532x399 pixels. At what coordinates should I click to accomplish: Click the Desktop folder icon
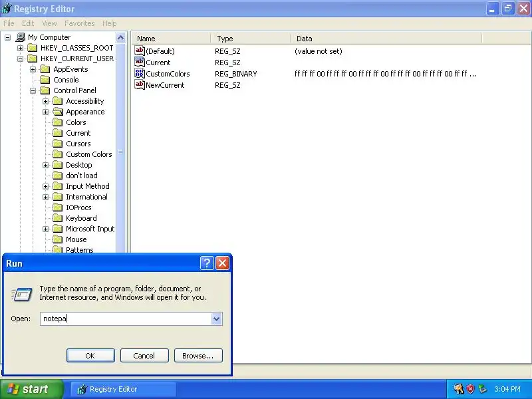tap(58, 165)
